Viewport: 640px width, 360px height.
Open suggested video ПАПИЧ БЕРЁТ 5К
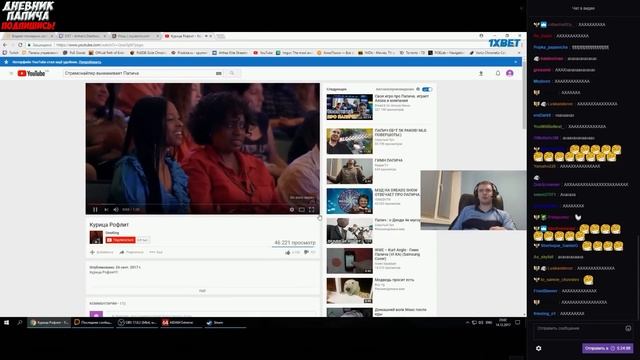350,141
